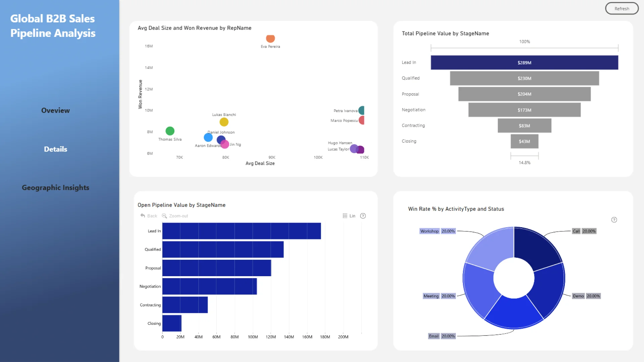Viewport: 644px width, 362px height.
Task: Toggle the Lin scale icon
Action: pyautogui.click(x=345, y=216)
